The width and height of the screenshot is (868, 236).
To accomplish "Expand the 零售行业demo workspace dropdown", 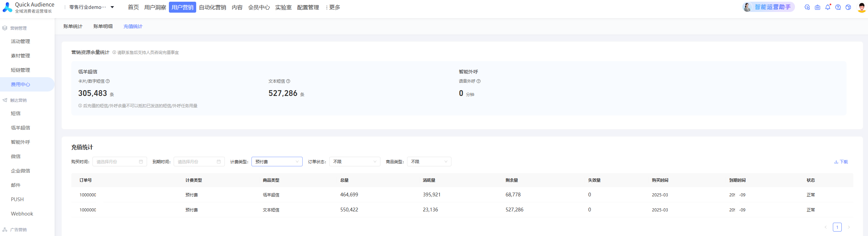I will (91, 7).
